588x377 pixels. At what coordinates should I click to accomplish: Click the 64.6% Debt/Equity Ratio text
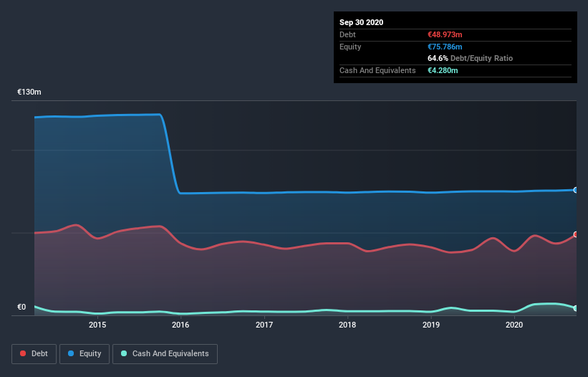(x=471, y=58)
